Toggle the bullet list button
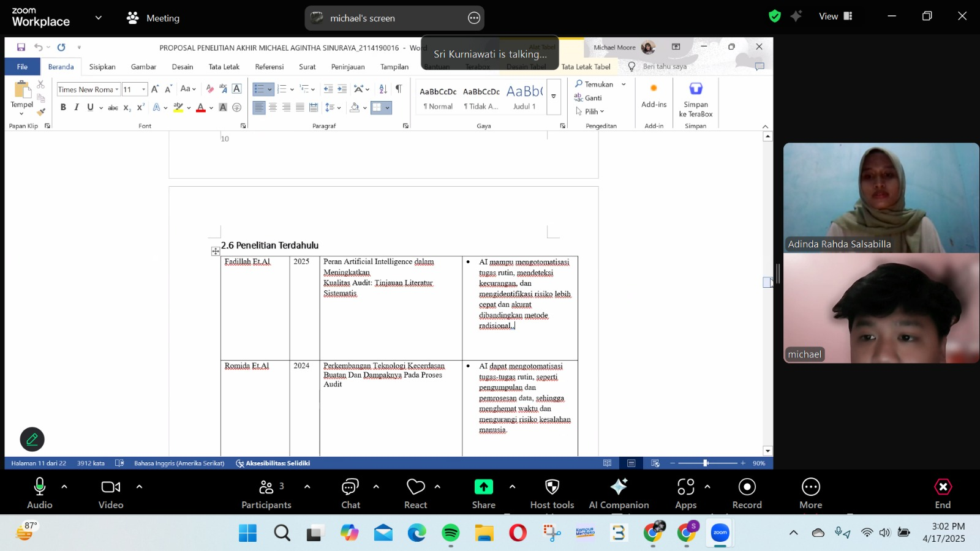Viewport: 980px width, 551px height. [259, 89]
